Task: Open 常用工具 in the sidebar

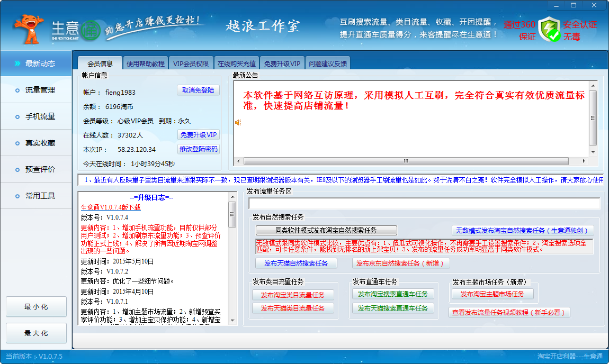Action: click(x=36, y=196)
